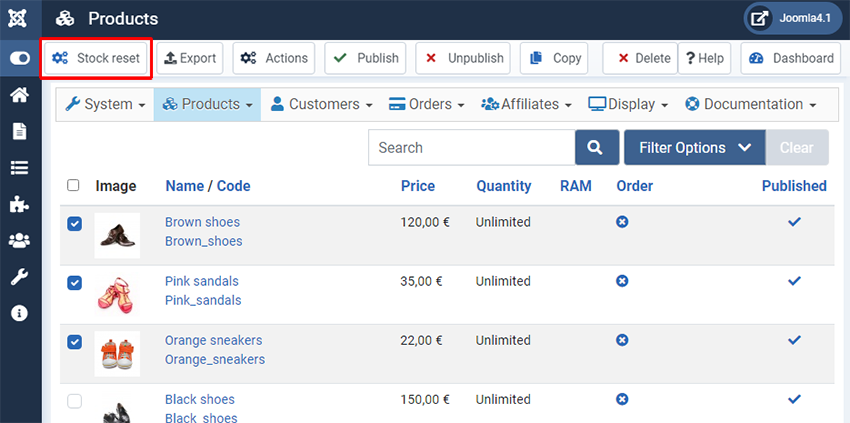Viewport: 850px width, 423px height.
Task: Open the Help info sidebar icon
Action: pos(20,314)
